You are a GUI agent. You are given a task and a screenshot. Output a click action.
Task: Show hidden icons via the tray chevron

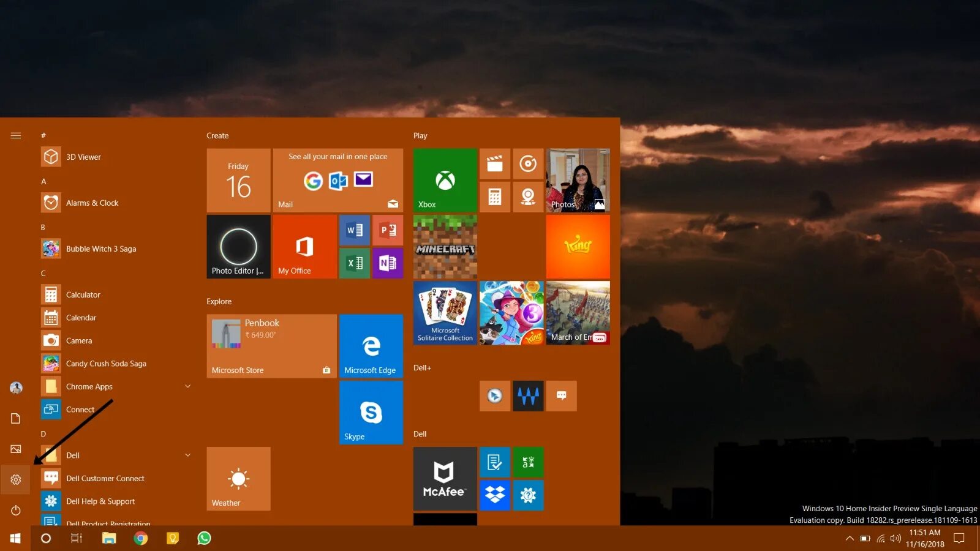850,538
